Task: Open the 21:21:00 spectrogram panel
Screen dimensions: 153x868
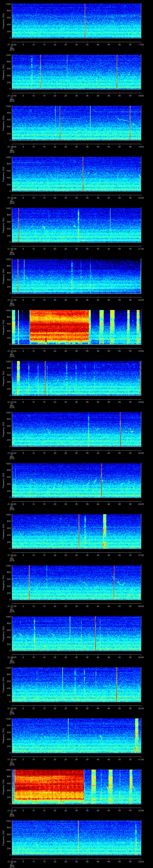Action: click(76, 276)
